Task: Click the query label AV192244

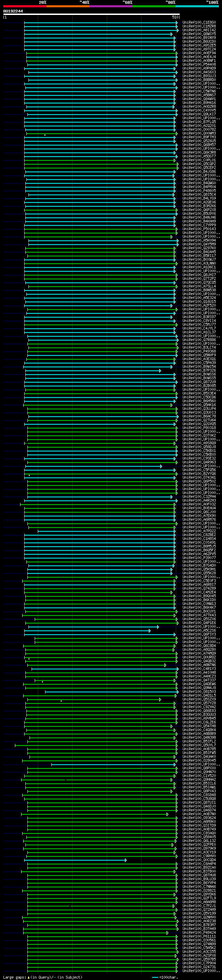Action: coord(13,11)
